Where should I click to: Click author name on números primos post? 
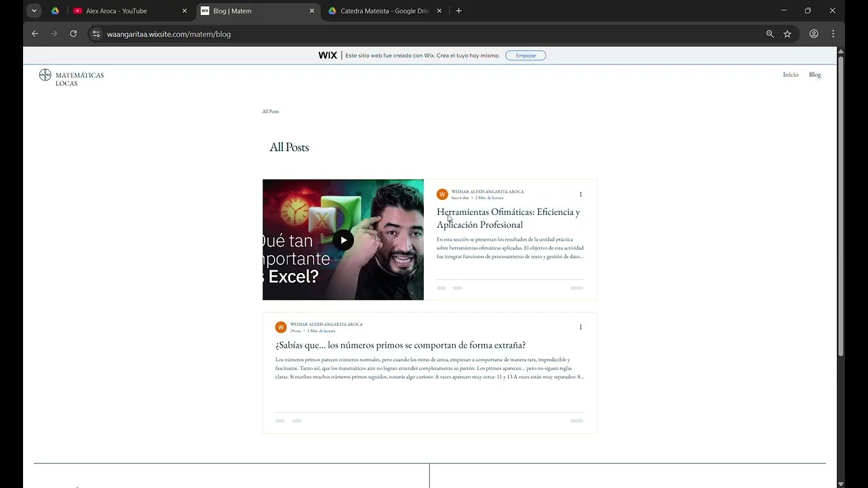(326, 325)
